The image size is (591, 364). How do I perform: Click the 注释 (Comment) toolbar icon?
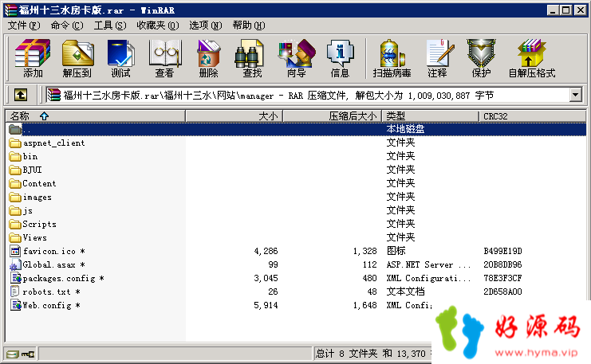pyautogui.click(x=439, y=58)
